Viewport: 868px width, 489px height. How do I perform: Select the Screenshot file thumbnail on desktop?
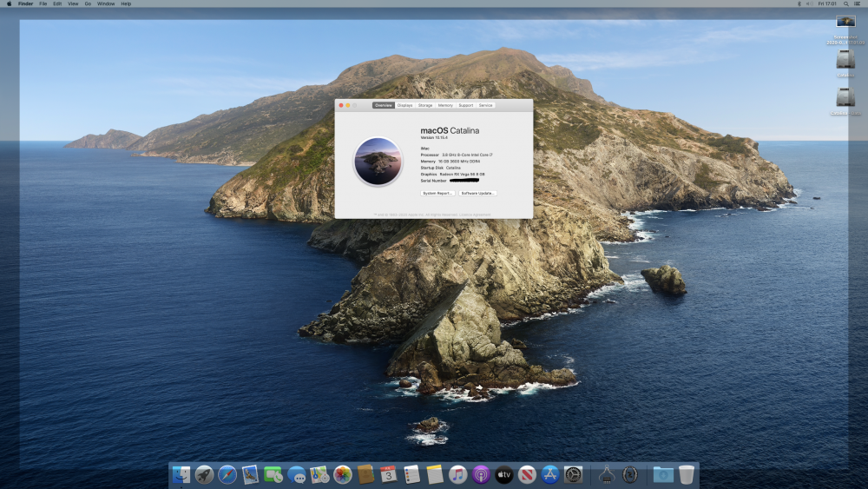(x=845, y=22)
